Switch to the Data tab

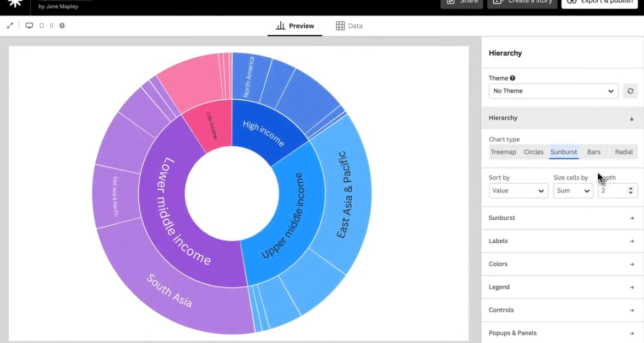click(x=350, y=26)
